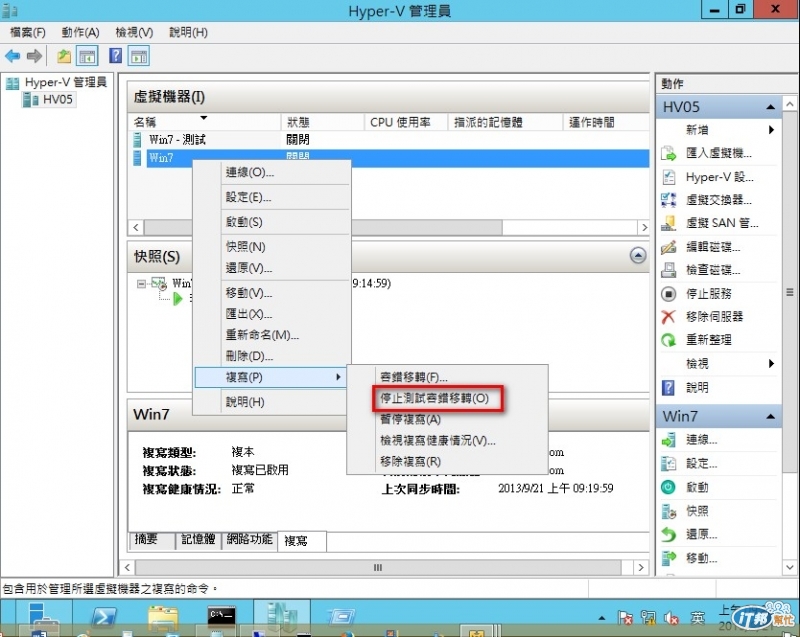Click right arrow of VM list scrollbar
The height and width of the screenshot is (637, 800).
coord(644,227)
